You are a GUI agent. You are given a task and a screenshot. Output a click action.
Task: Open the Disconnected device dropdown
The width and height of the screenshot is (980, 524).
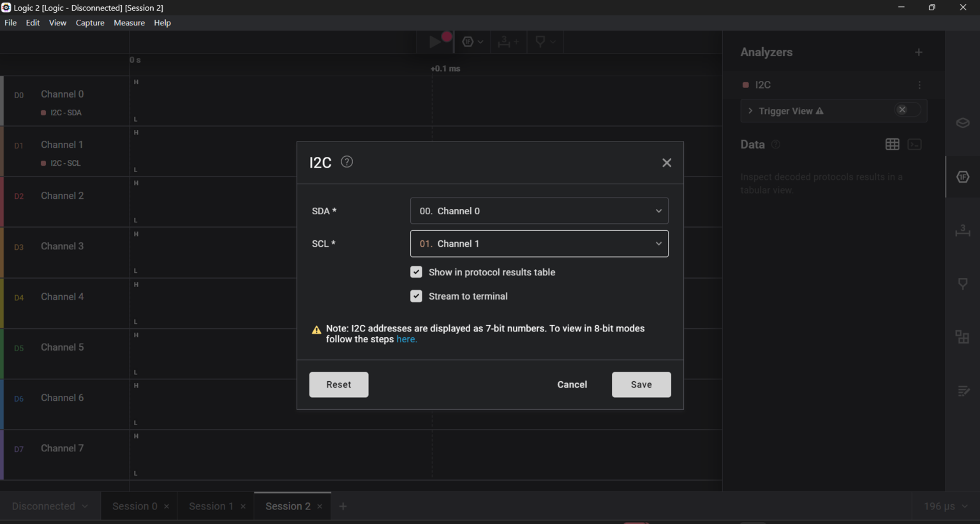point(50,506)
